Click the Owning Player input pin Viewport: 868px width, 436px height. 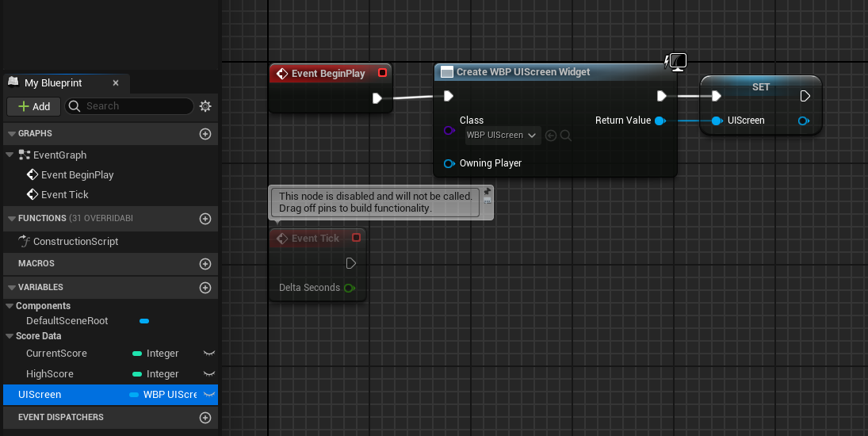(x=449, y=163)
